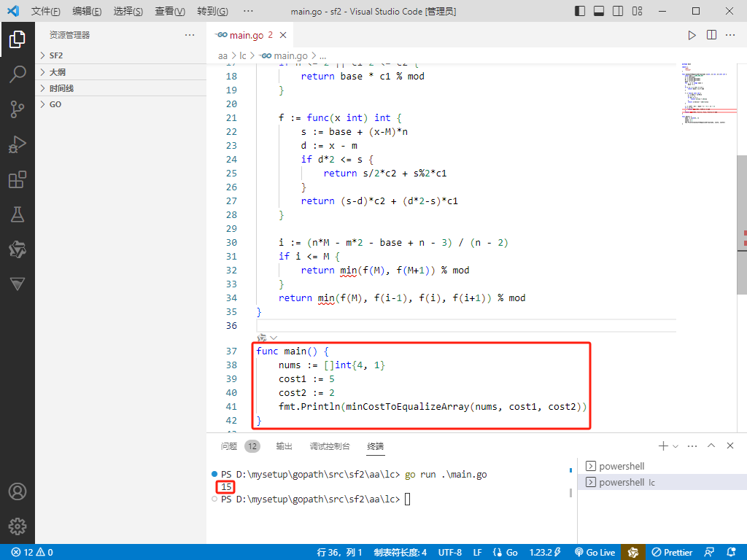Close the main.go editor tab
The image size is (747, 560).
(x=283, y=35)
